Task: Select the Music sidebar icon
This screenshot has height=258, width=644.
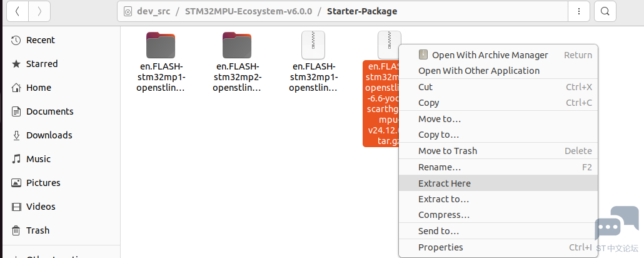Action: click(x=16, y=159)
